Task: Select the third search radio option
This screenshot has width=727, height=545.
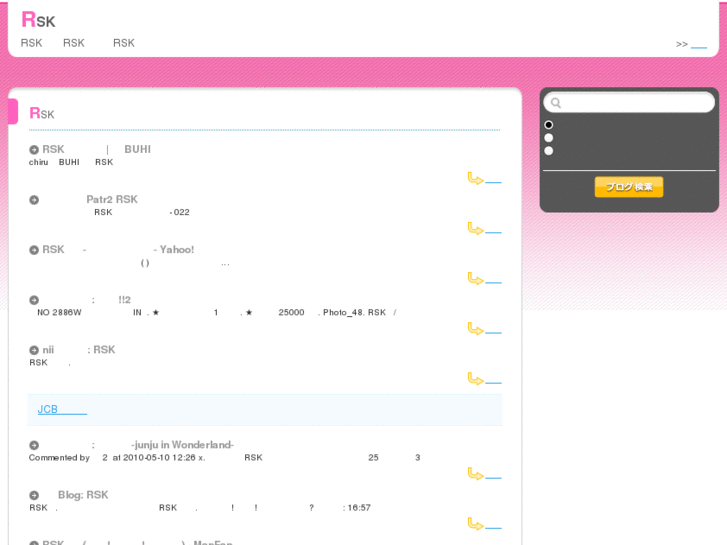Action: pos(548,151)
